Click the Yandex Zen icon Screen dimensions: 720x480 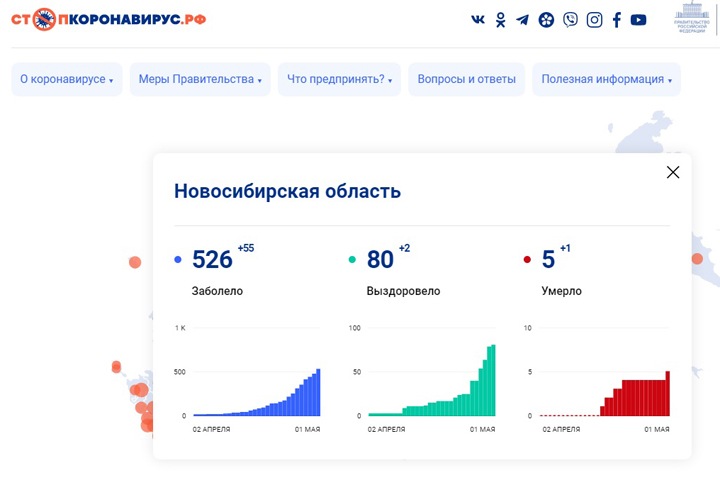pos(546,20)
